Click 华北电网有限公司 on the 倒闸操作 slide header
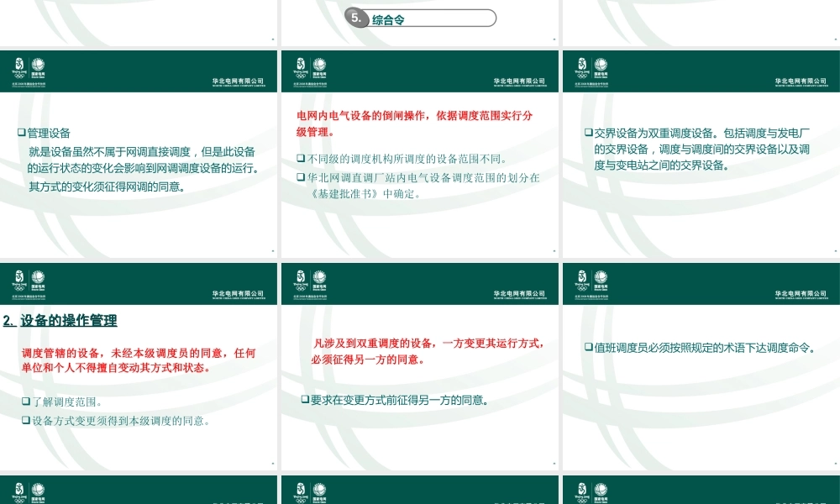The image size is (840, 504). (x=519, y=81)
